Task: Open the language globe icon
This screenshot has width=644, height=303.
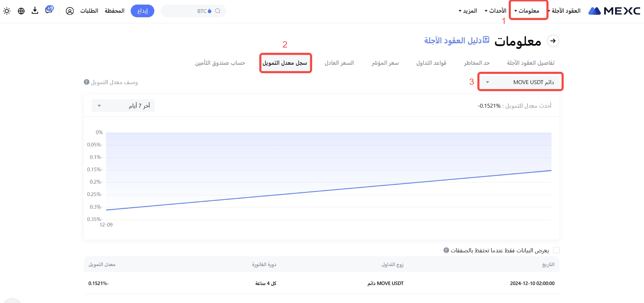Action: 21,11
